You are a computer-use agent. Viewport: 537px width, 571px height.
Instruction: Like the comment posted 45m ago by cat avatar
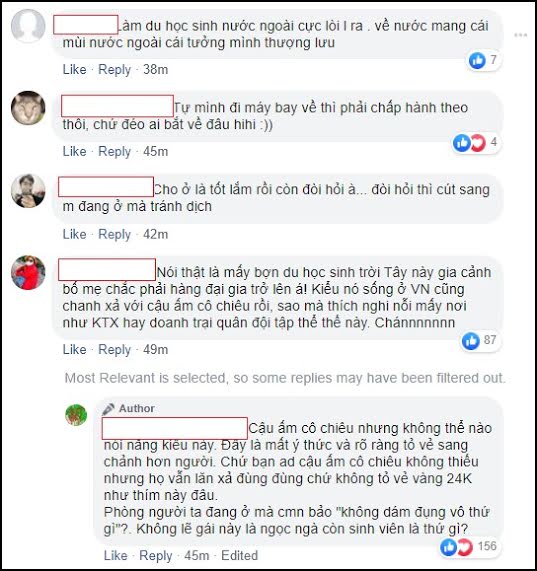74,151
